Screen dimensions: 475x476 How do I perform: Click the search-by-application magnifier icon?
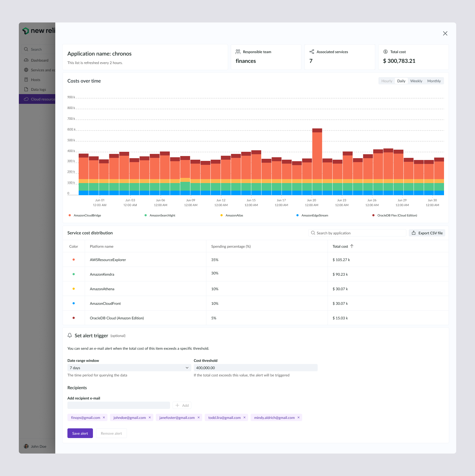coord(313,233)
